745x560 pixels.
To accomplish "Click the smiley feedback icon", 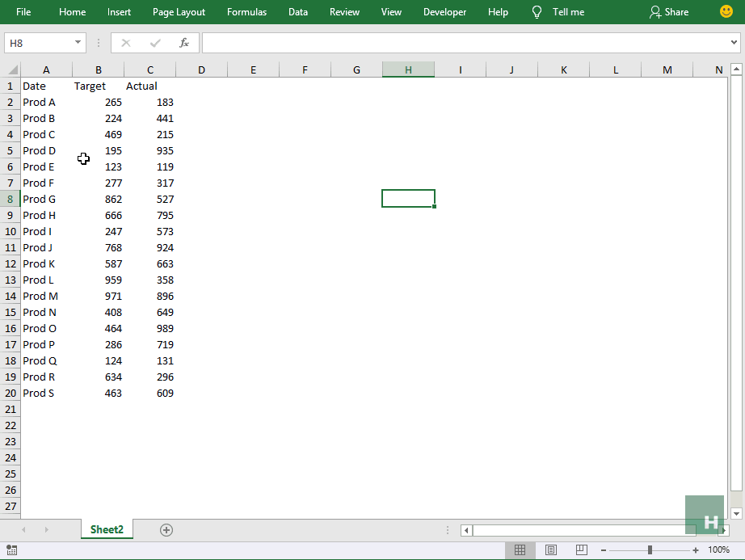I will tap(726, 11).
